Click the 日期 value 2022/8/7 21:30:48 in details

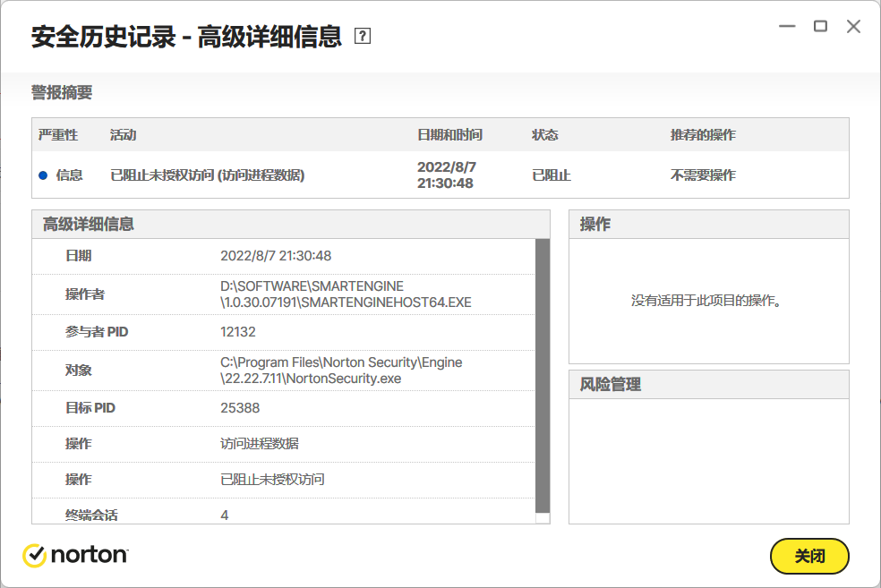[x=276, y=256]
